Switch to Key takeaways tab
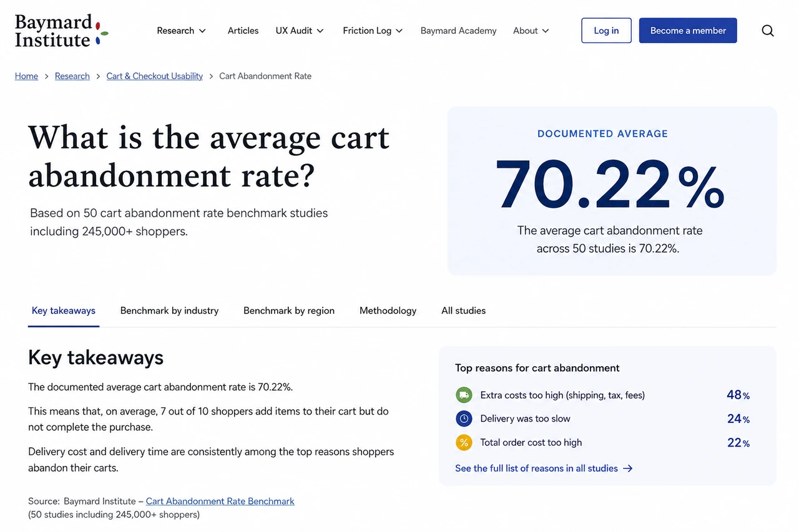 [64, 311]
